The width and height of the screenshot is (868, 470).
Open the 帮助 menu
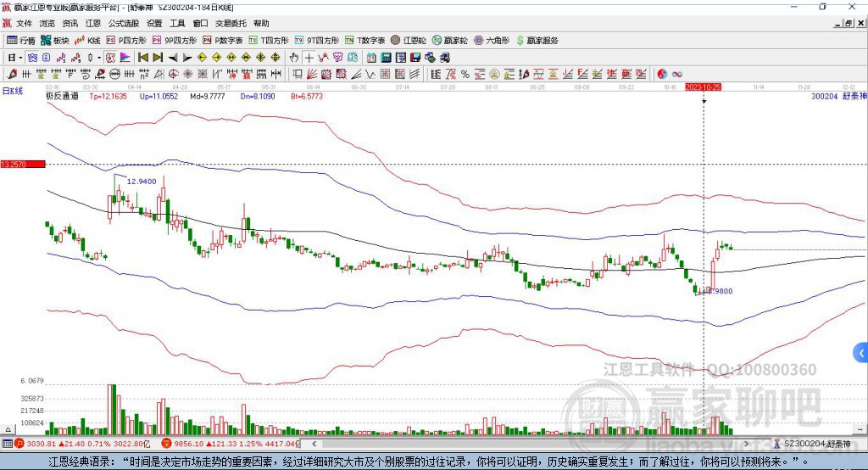pyautogui.click(x=261, y=23)
